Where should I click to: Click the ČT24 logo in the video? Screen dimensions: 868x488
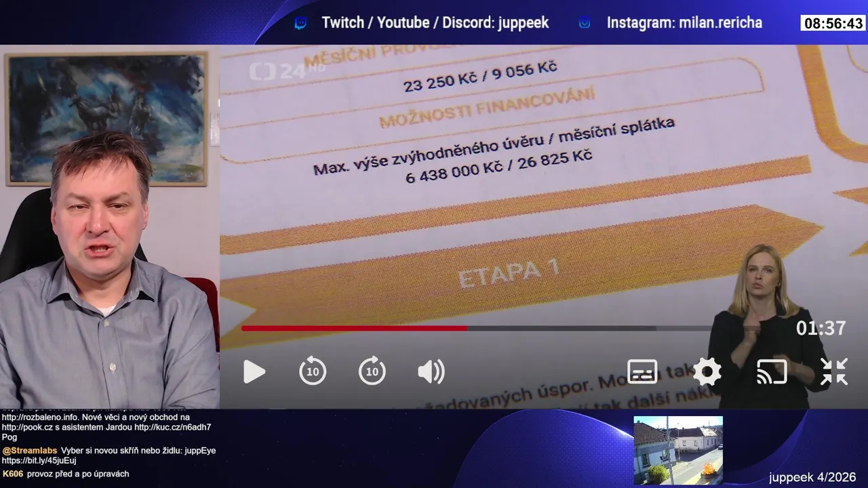click(286, 70)
